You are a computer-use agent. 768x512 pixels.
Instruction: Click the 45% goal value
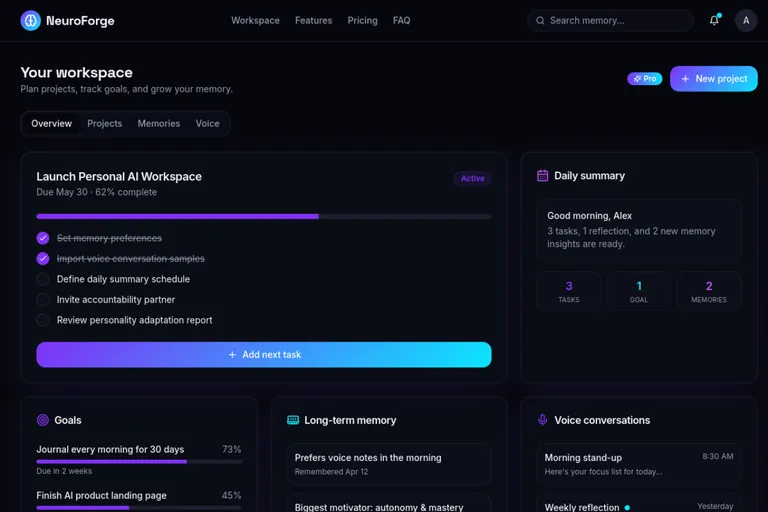231,495
